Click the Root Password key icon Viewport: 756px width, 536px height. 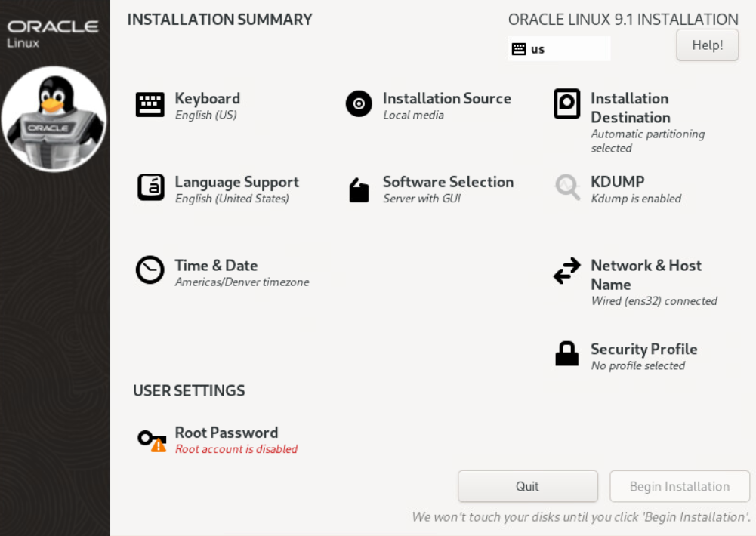pos(150,439)
